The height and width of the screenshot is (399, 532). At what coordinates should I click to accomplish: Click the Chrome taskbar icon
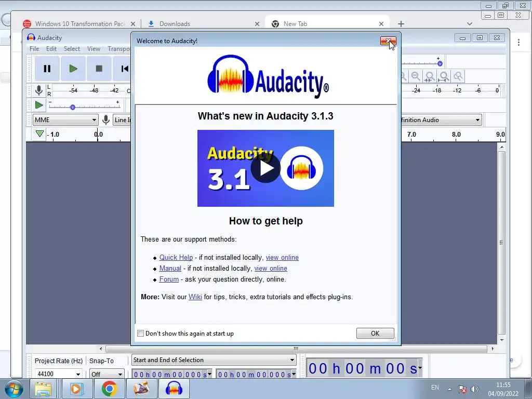pyautogui.click(x=109, y=389)
